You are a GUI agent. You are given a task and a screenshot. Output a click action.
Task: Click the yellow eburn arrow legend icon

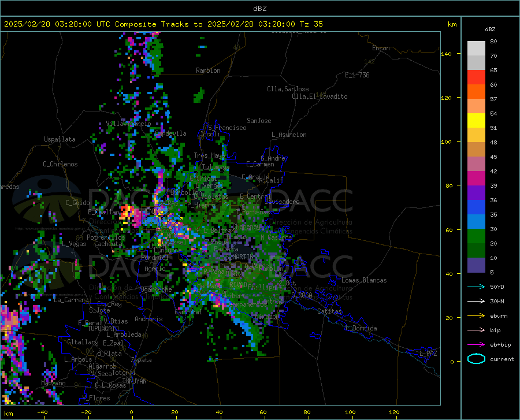pyautogui.click(x=476, y=315)
